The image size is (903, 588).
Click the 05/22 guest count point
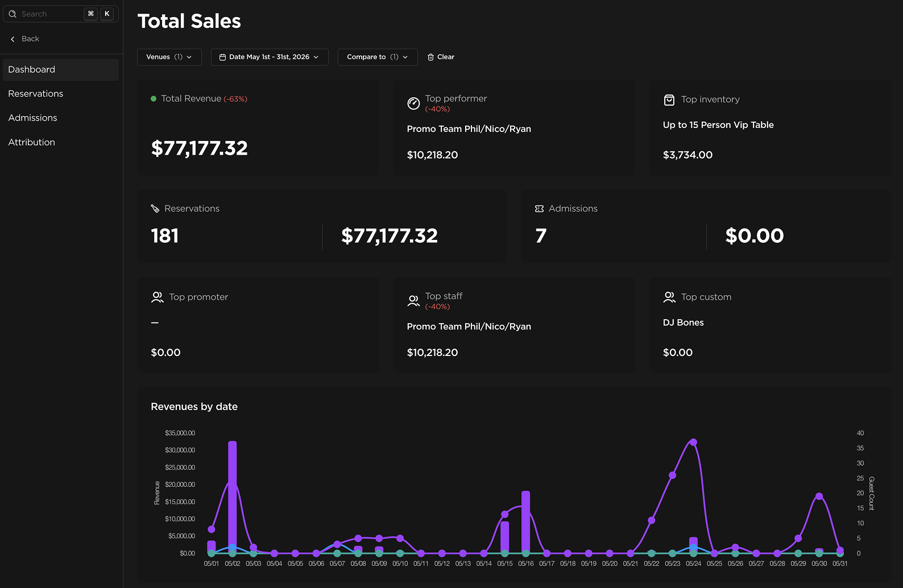click(651, 520)
